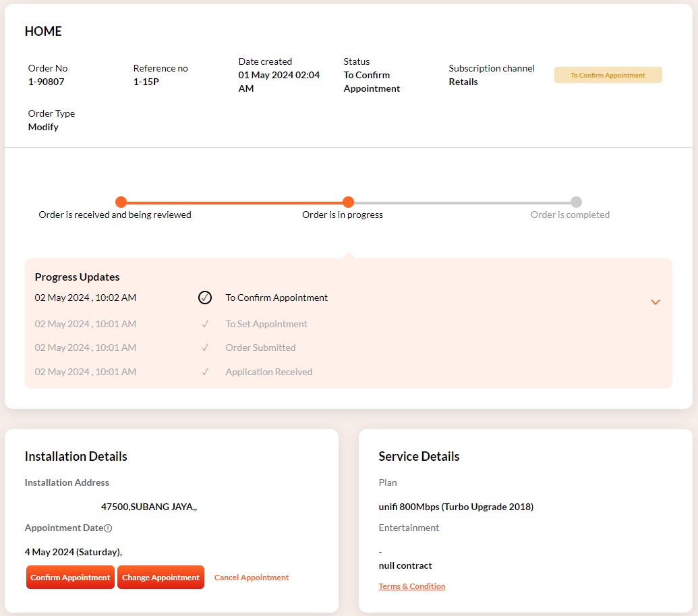
Task: Click the checkmark next to To Set Appointment
Action: 205,324
